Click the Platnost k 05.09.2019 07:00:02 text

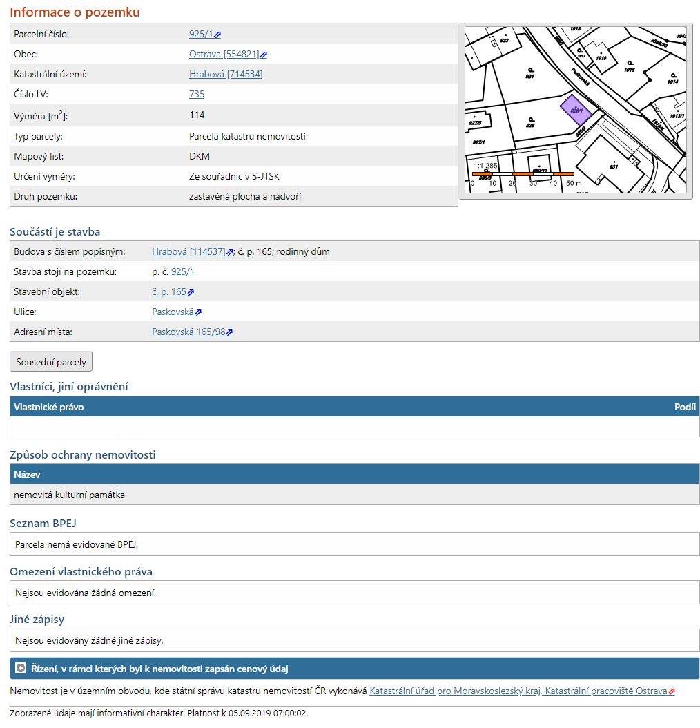pyautogui.click(x=247, y=713)
